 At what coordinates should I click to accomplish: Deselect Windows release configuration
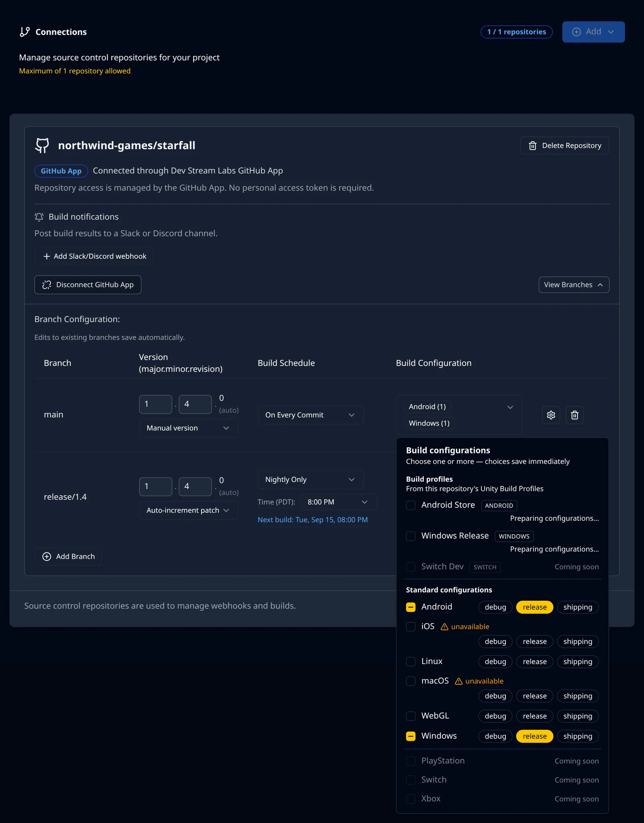coord(535,736)
